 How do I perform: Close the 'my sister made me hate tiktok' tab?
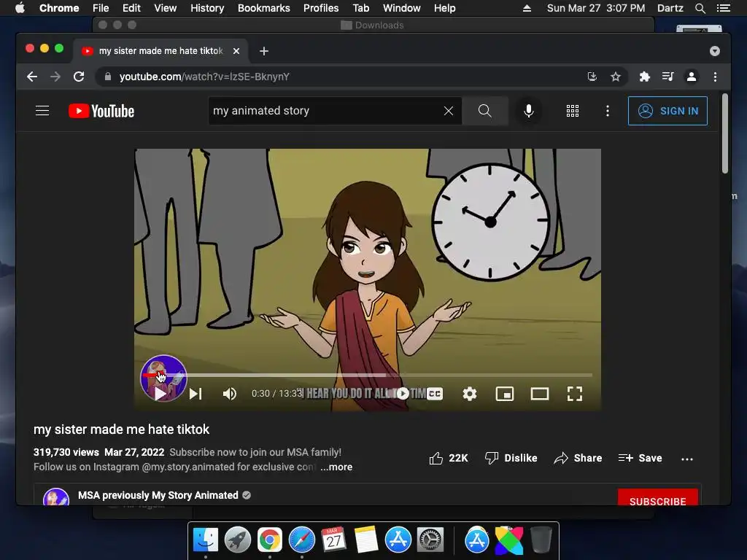click(236, 51)
